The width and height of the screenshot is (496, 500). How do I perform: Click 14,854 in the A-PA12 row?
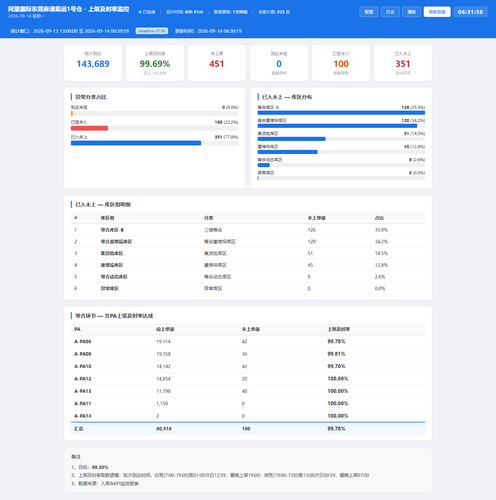tap(163, 379)
